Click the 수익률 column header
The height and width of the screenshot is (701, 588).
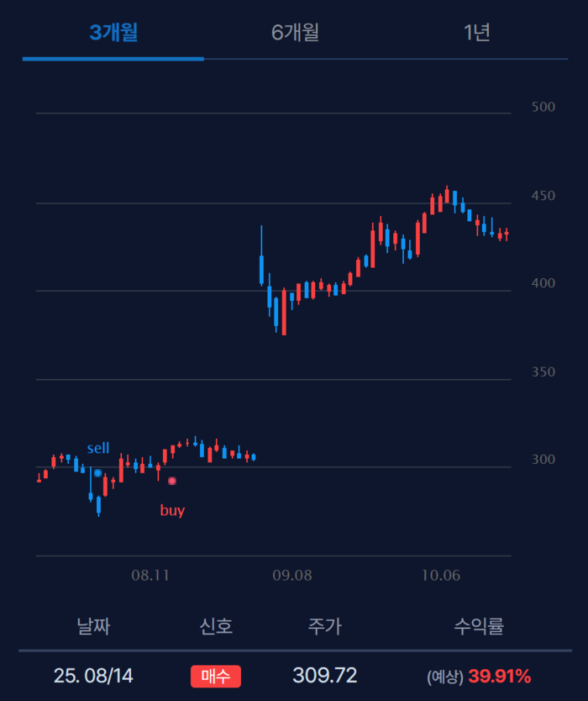coord(479,626)
